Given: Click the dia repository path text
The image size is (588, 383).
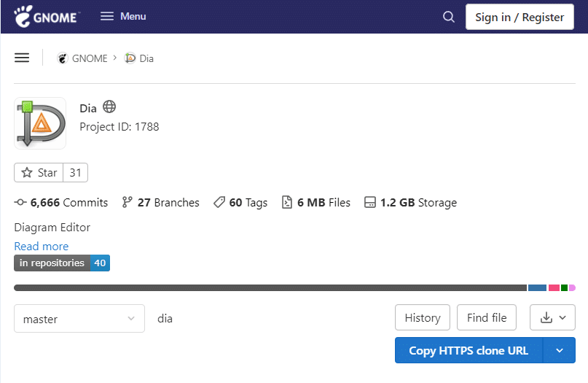Looking at the screenshot, I should [165, 318].
